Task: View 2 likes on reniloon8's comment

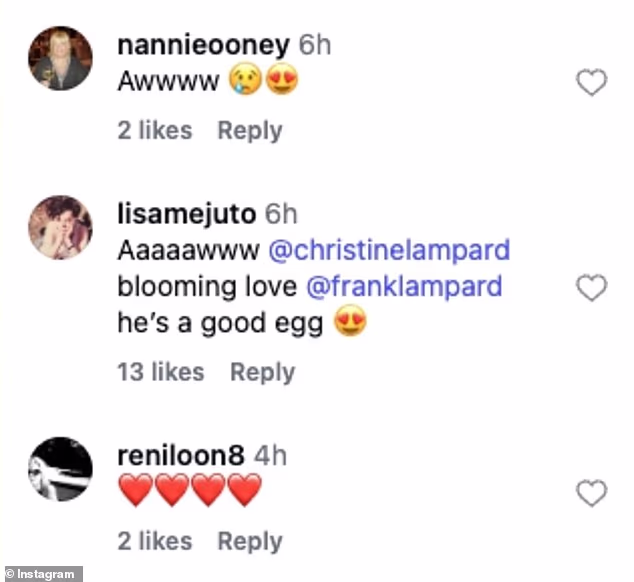Action: click(154, 541)
